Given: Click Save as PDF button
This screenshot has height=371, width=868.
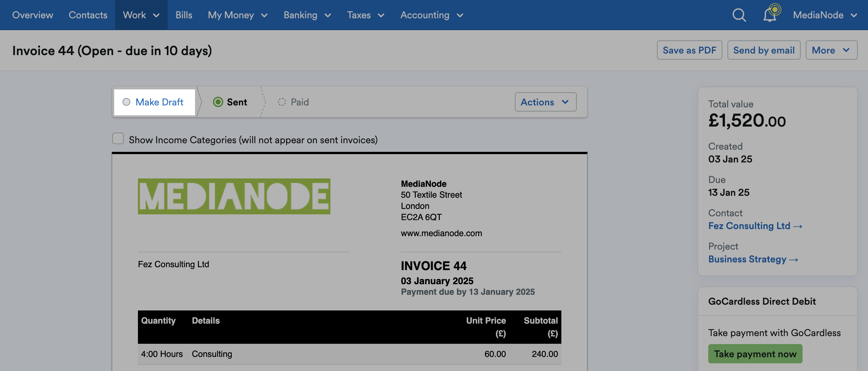Looking at the screenshot, I should click(689, 50).
